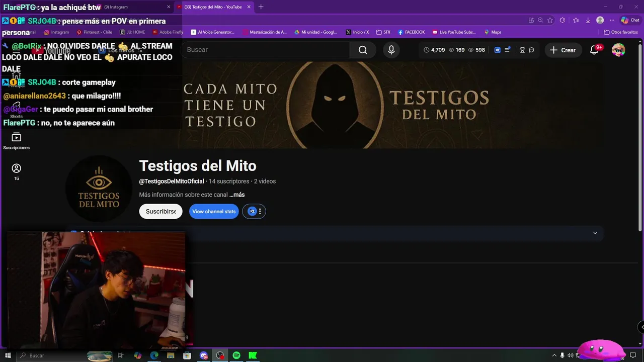Open SFX bookmarks folder
The width and height of the screenshot is (644, 362).
[x=383, y=32]
